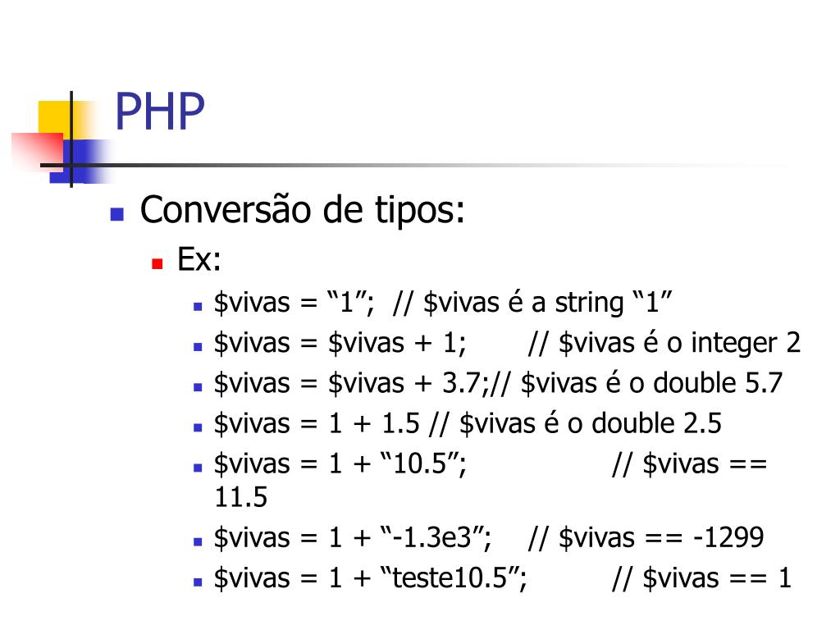Click the bullet next to $vivas = "1"
Screen dimensions: 840x630
pyautogui.click(x=198, y=307)
